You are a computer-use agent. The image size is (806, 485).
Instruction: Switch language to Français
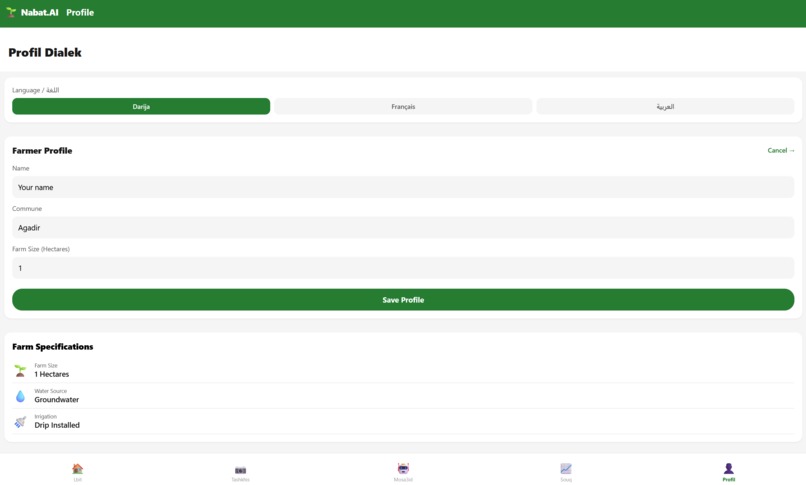(403, 106)
